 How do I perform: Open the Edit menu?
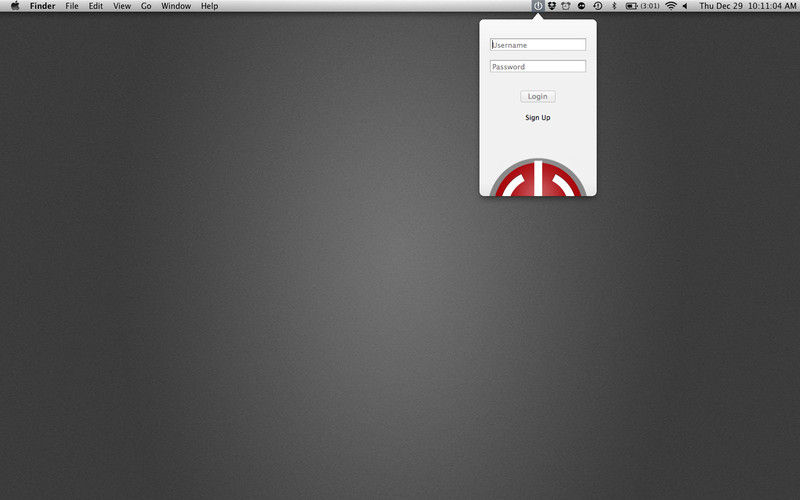(x=96, y=6)
